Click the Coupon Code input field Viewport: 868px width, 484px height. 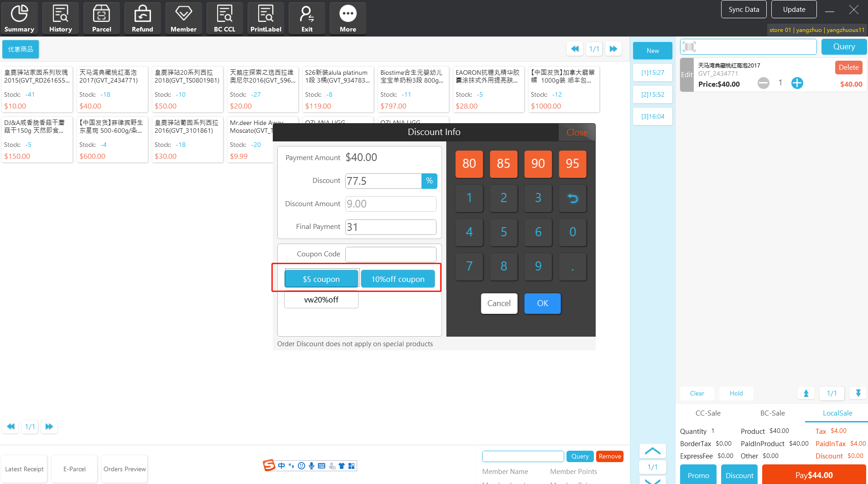(390, 254)
